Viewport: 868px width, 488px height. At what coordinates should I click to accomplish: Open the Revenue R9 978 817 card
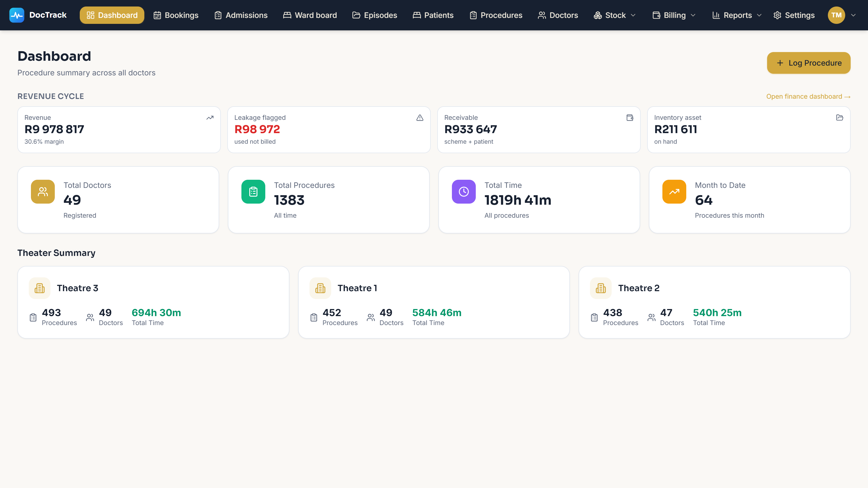(119, 130)
